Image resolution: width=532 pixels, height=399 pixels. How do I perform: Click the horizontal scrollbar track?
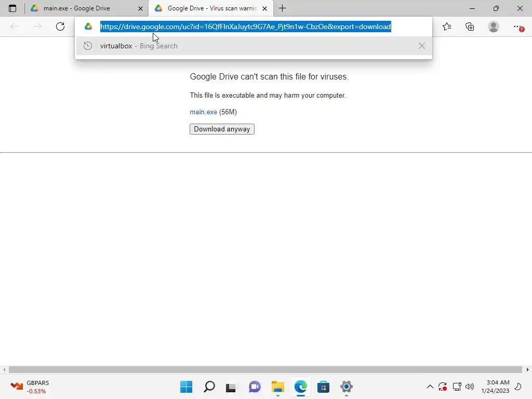(265, 369)
